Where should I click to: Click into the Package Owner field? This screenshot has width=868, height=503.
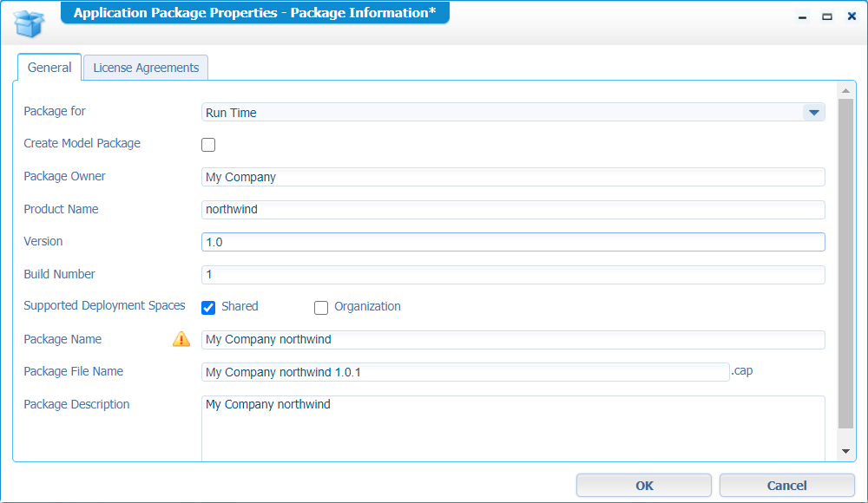pyautogui.click(x=512, y=177)
